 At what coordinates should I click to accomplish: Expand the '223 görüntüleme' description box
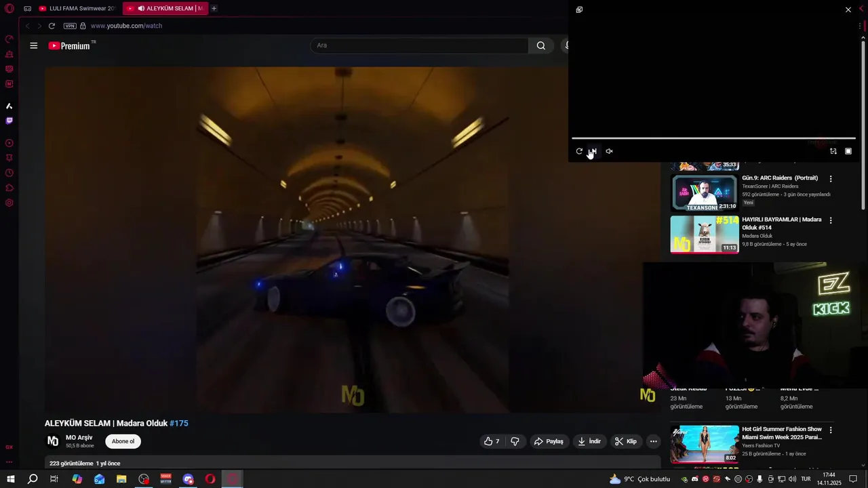[x=353, y=464]
